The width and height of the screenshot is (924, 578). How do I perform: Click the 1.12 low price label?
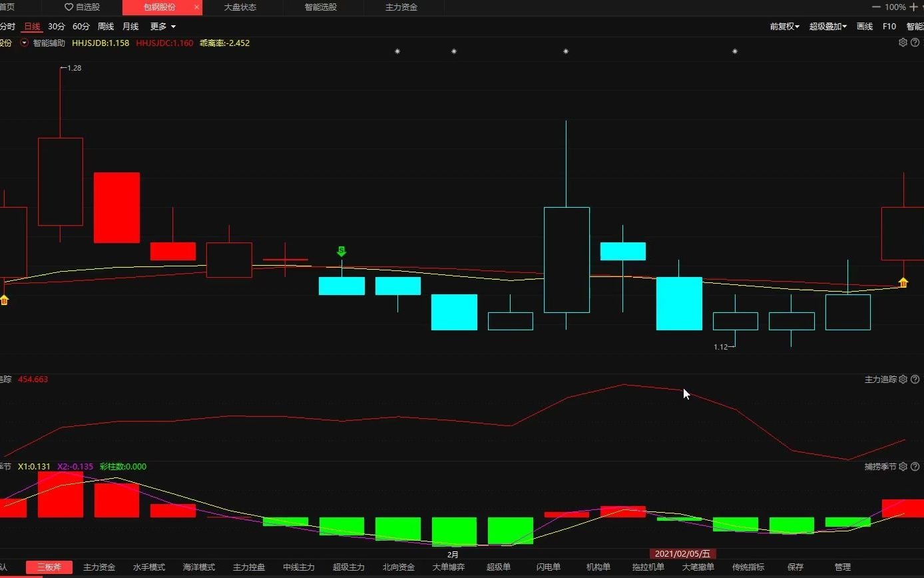click(x=724, y=347)
